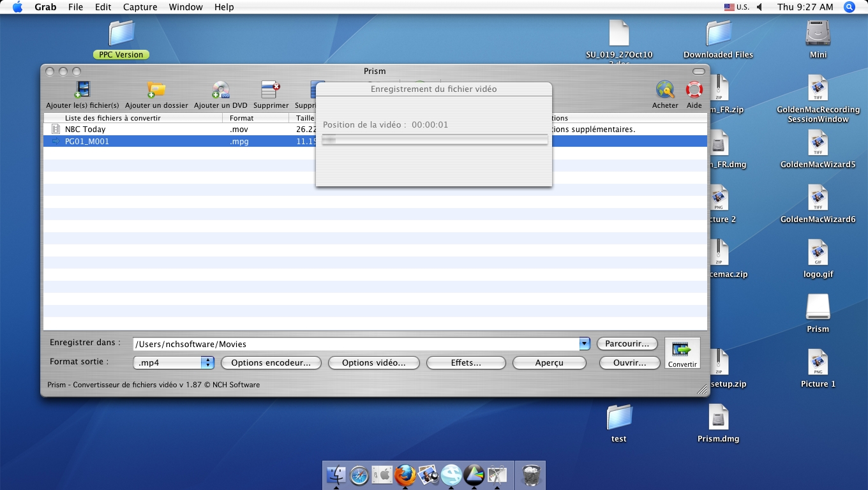The width and height of the screenshot is (868, 490).
Task: Click the Supprimer toolbar icon
Action: (271, 90)
